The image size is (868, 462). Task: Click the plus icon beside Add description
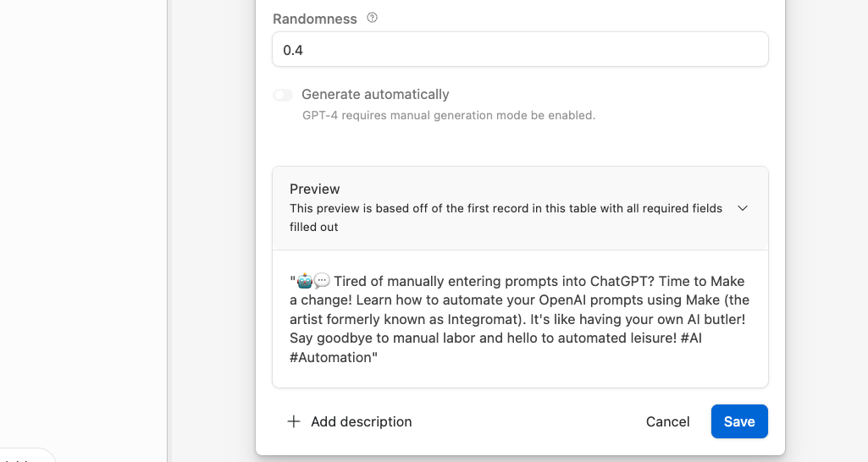tap(294, 421)
